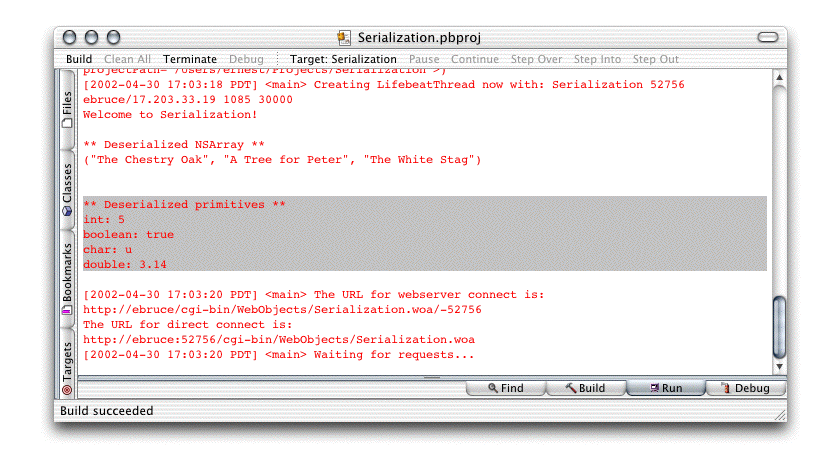Open the Classes side tab
Viewport: 837px width, 465px height.
67,190
